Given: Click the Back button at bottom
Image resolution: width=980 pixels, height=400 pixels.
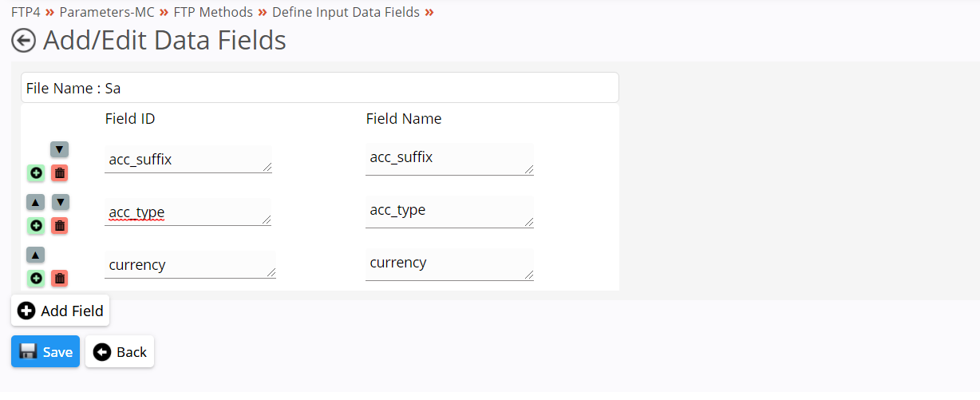Looking at the screenshot, I should [120, 351].
